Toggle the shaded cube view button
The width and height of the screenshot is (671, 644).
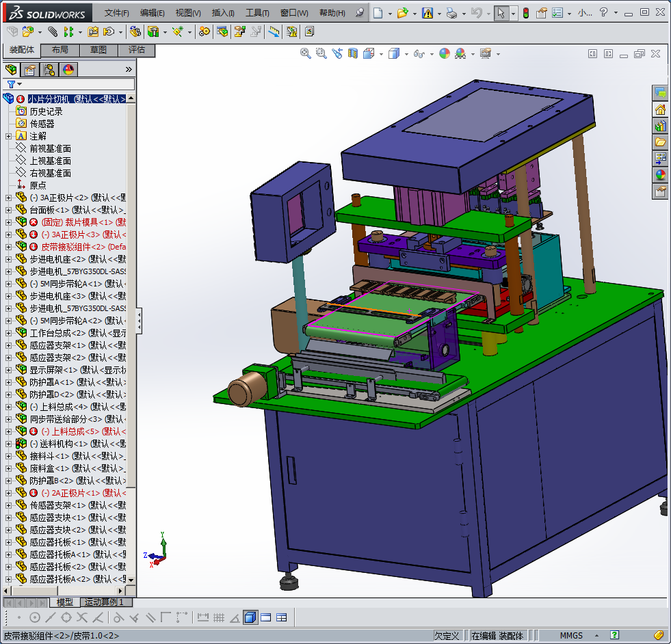coord(250,617)
